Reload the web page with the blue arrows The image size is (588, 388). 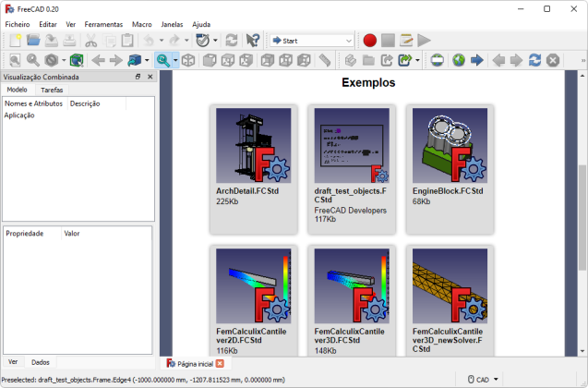click(x=534, y=60)
